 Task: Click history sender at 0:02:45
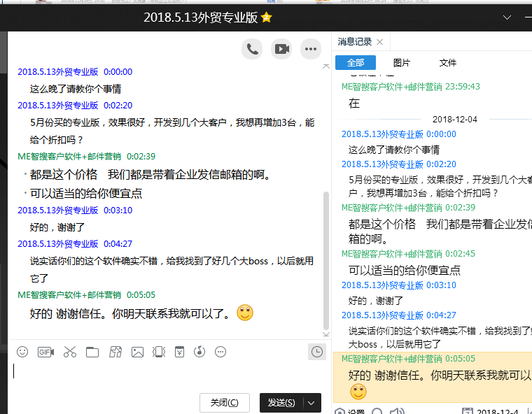[x=391, y=254]
